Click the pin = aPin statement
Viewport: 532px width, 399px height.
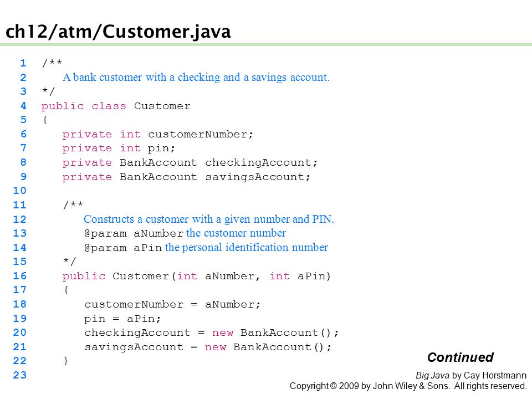(122, 319)
